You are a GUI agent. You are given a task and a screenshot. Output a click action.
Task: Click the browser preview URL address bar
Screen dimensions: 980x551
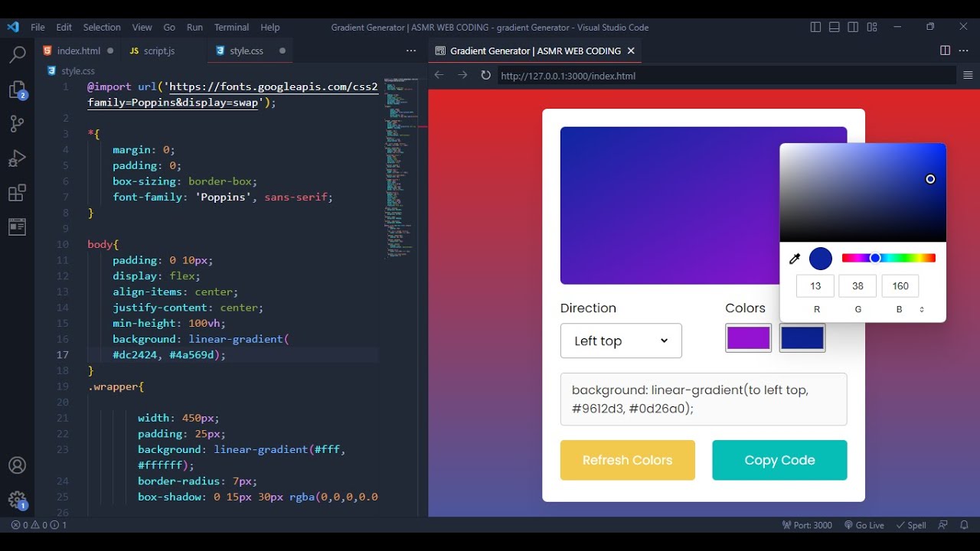(727, 75)
